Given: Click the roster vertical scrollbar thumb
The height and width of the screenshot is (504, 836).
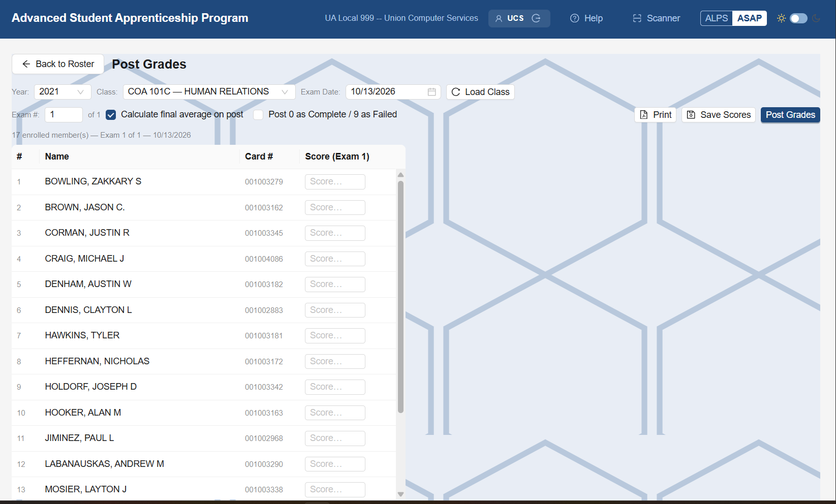Looking at the screenshot, I should pyautogui.click(x=400, y=297).
